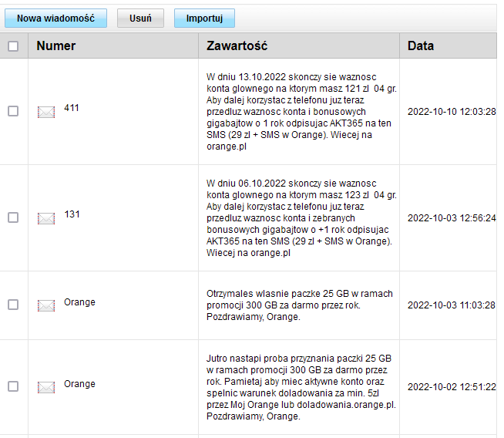Open the Importuj function
The image size is (504, 438).
click(x=204, y=18)
